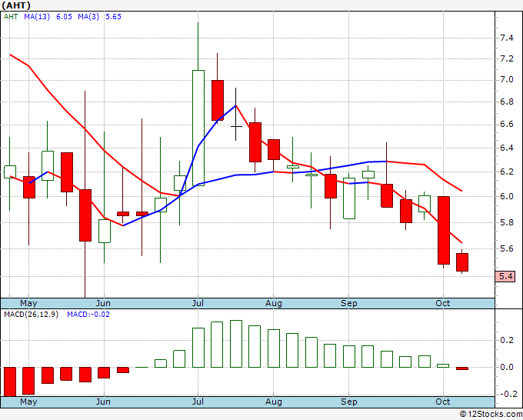Click the last red candlestick after Oct
523x420 pixels.
[462, 262]
